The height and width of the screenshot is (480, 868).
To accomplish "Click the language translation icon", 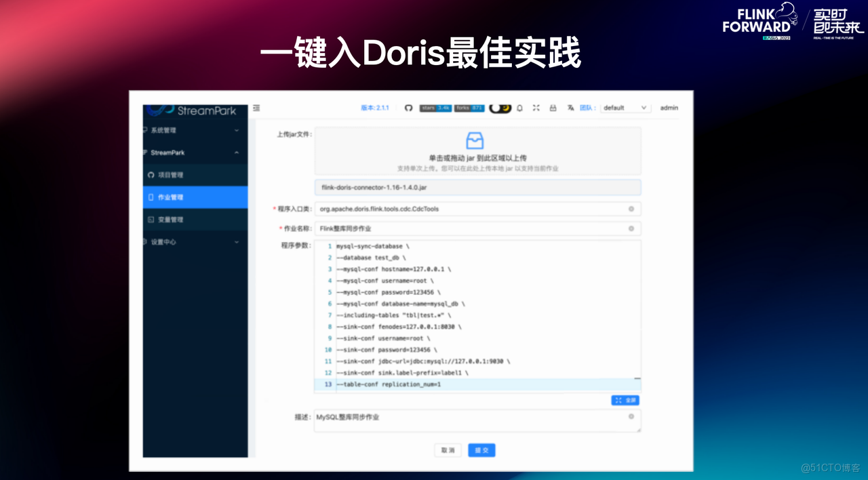I will pyautogui.click(x=570, y=107).
